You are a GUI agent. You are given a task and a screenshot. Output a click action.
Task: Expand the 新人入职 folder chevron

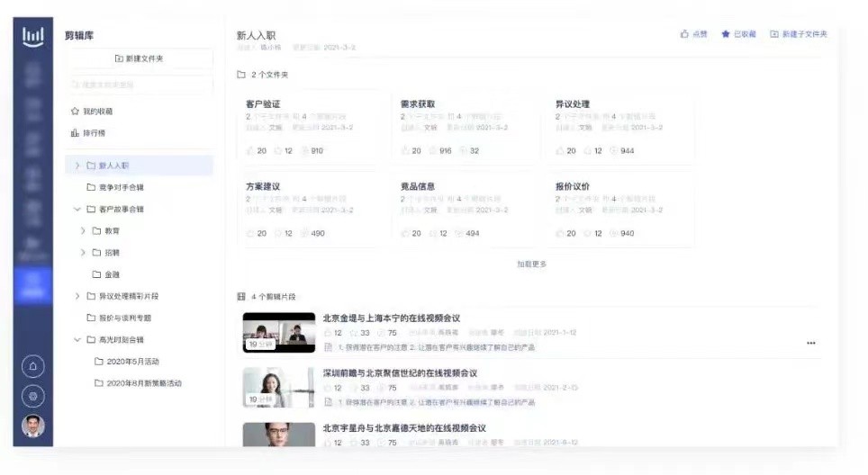point(77,166)
